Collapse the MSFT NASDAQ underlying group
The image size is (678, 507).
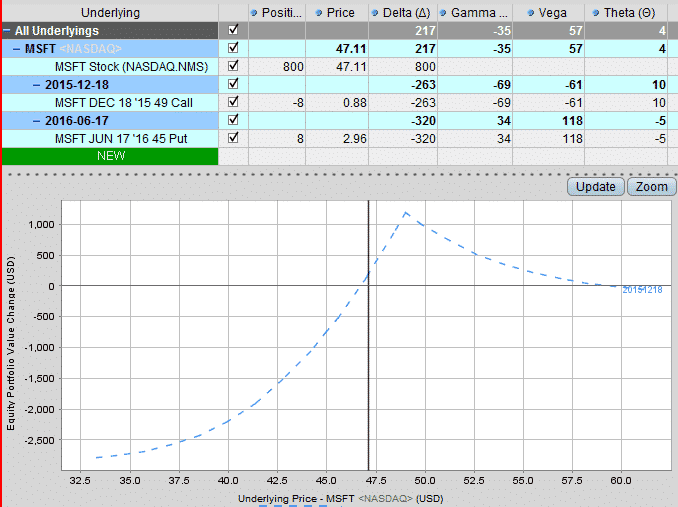click(18, 48)
